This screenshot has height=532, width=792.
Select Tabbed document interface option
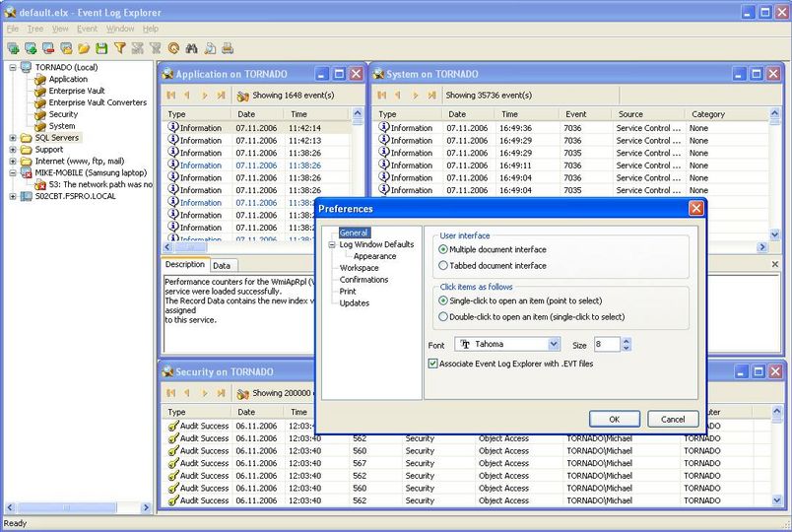[442, 266]
